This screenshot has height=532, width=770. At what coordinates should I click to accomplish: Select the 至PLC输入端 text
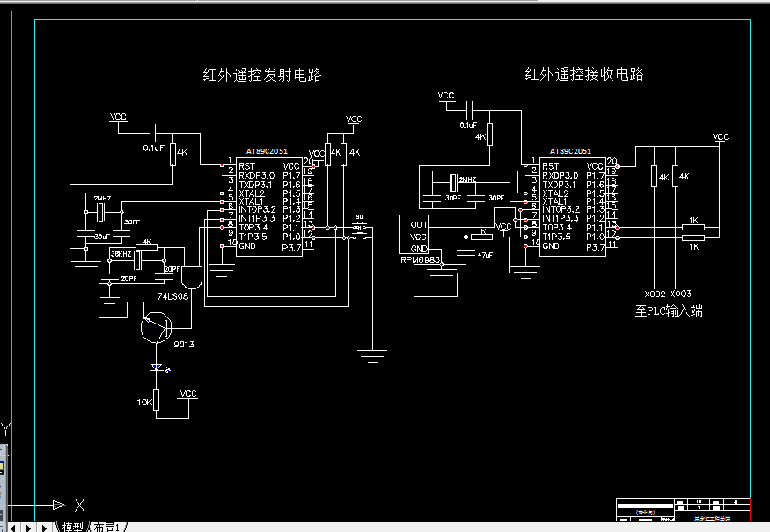pos(669,310)
